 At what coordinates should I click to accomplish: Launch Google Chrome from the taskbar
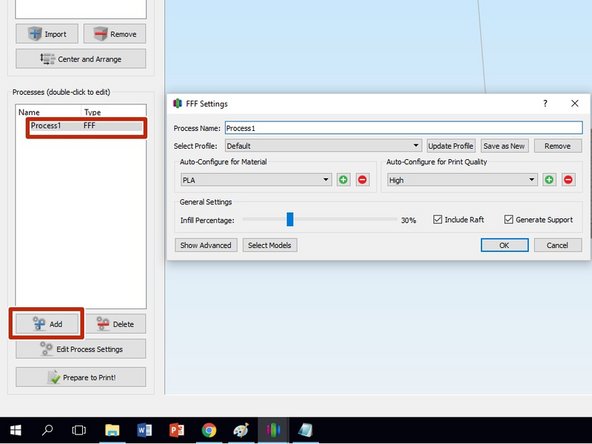(x=209, y=430)
